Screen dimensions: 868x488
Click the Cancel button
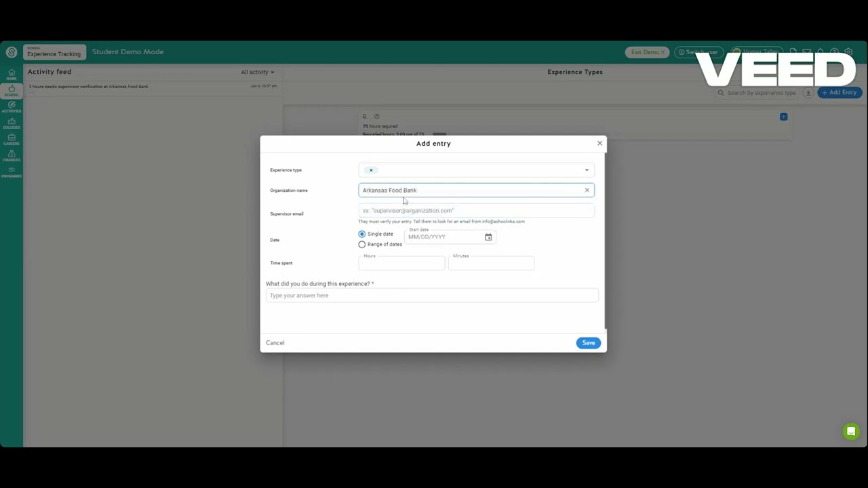275,343
